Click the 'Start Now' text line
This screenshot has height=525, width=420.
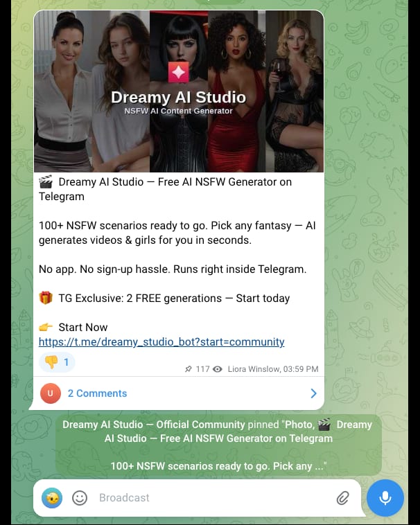pos(83,327)
